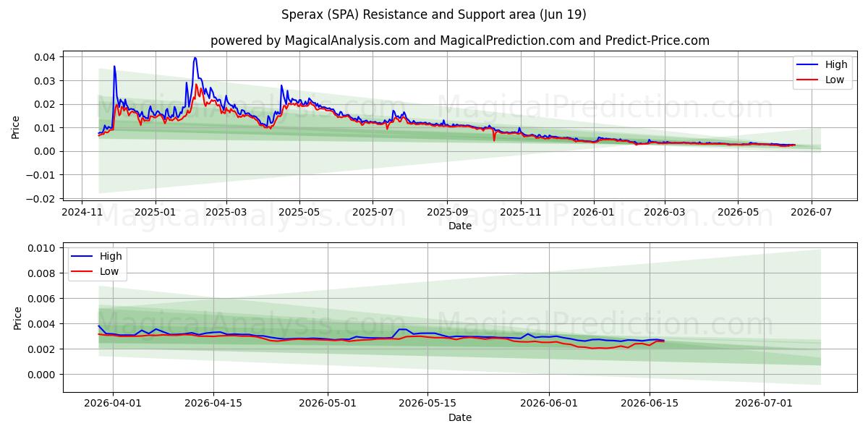This screenshot has width=868, height=434.
Task: Click the blue High line swatch in the bottom legend
Action: click(x=83, y=257)
